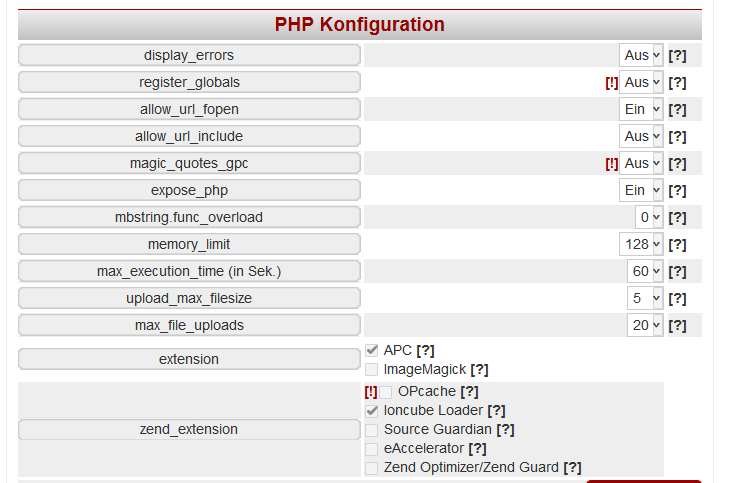Open the max_file_uploads 20 dropdown
The height and width of the screenshot is (483, 732).
tap(645, 326)
